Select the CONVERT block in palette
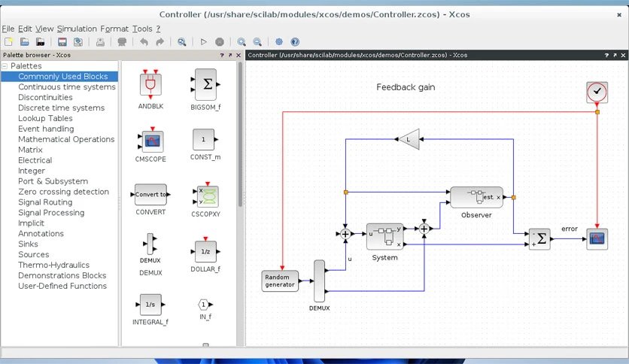629x364 pixels. (150, 195)
